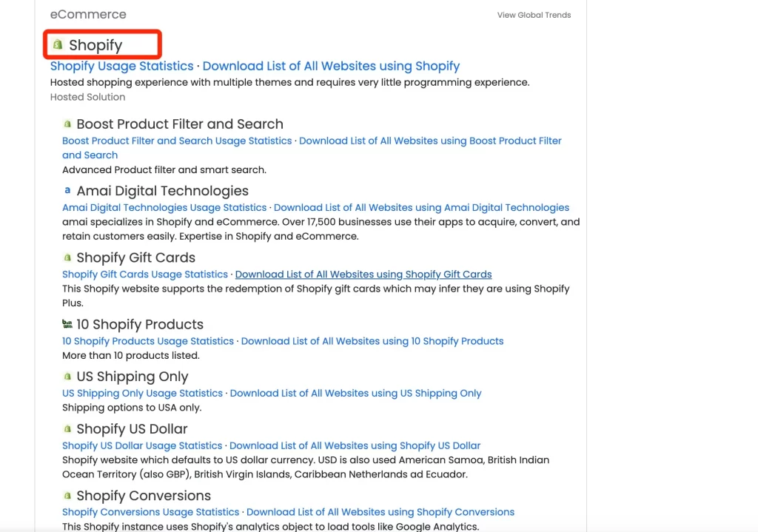Open Download List of Websites using Shopify Conversions

380,512
